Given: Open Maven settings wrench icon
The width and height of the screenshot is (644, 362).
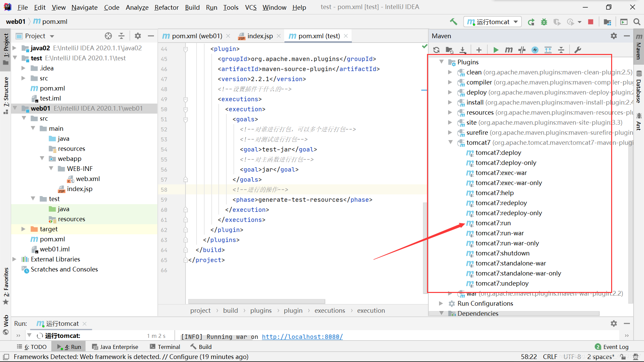Looking at the screenshot, I should tap(578, 50).
